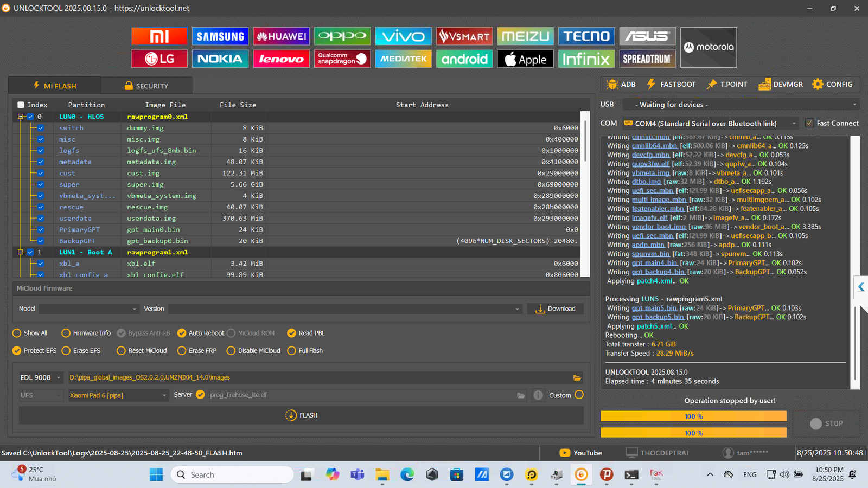This screenshot has width=868, height=488.
Task: Collapse the LUN1 - Boot A tree node
Action: tap(21, 252)
